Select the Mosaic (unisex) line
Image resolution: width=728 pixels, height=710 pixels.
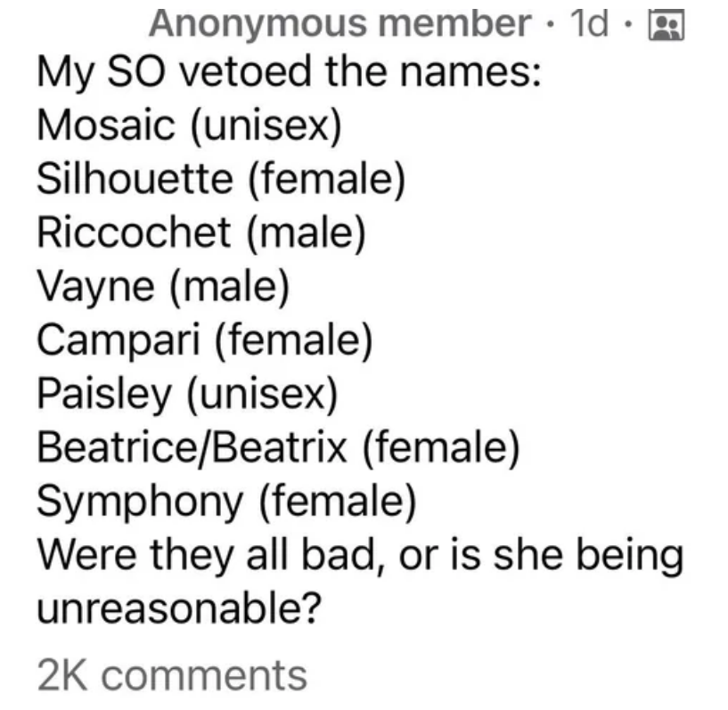(189, 126)
